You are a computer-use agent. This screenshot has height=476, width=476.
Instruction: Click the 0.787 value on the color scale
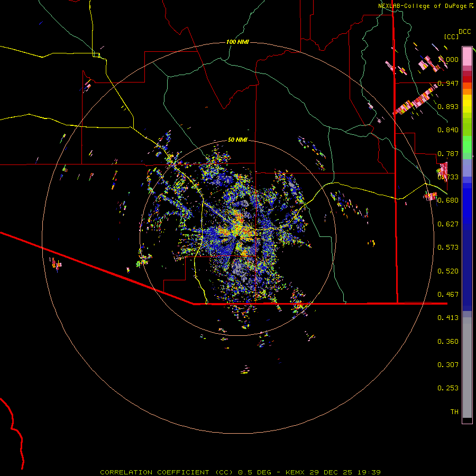click(x=448, y=153)
